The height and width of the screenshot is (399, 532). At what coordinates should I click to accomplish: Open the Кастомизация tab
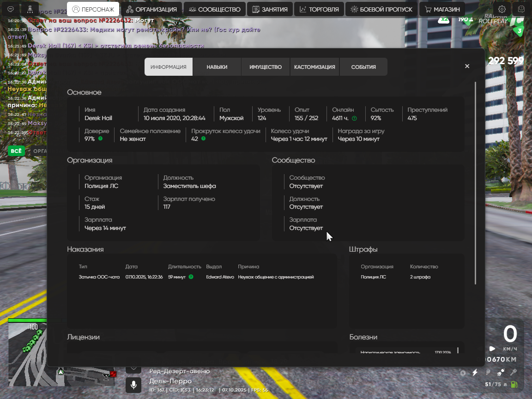coord(314,67)
